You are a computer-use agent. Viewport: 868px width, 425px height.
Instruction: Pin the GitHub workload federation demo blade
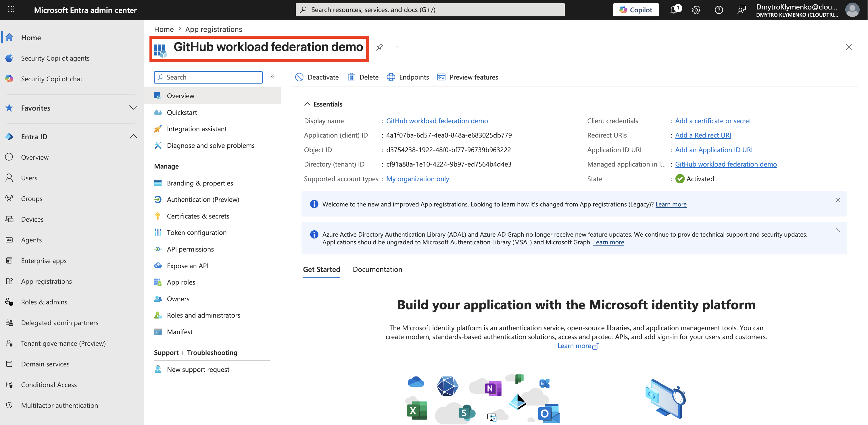(380, 47)
